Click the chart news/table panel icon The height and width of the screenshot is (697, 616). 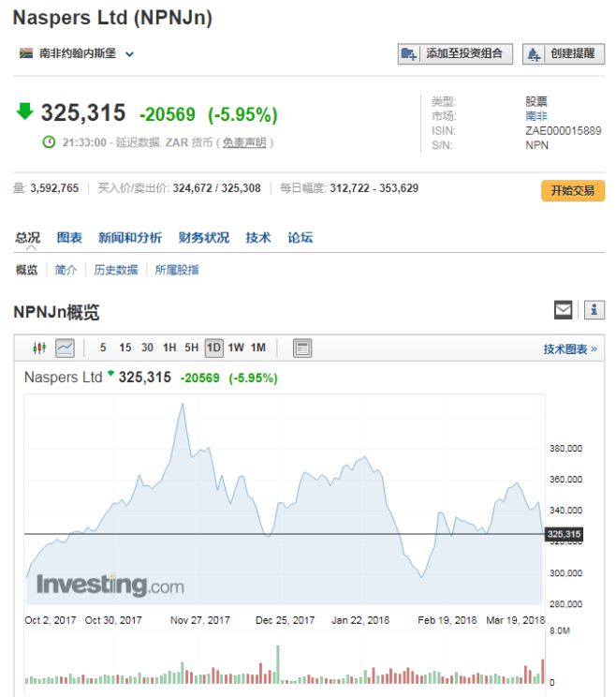pyautogui.click(x=302, y=348)
